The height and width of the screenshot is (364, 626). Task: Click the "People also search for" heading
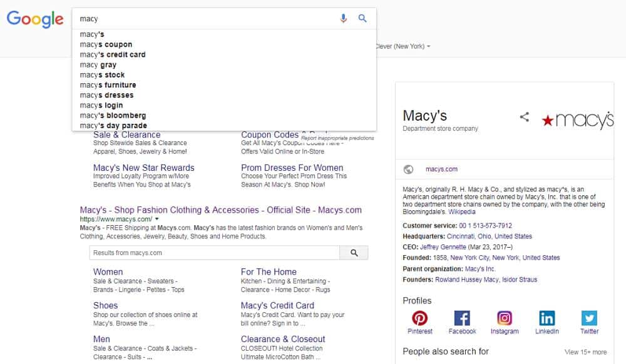click(x=446, y=351)
